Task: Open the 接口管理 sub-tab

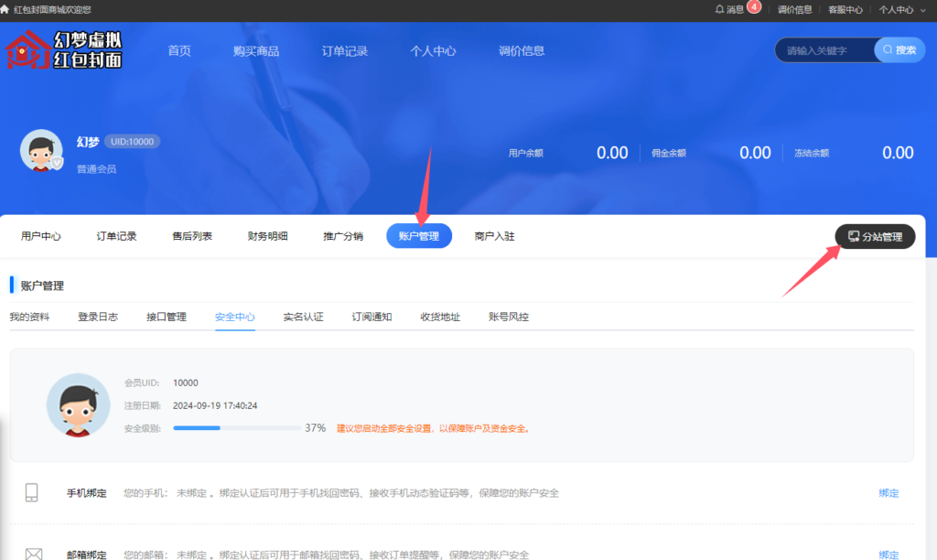Action: [167, 317]
